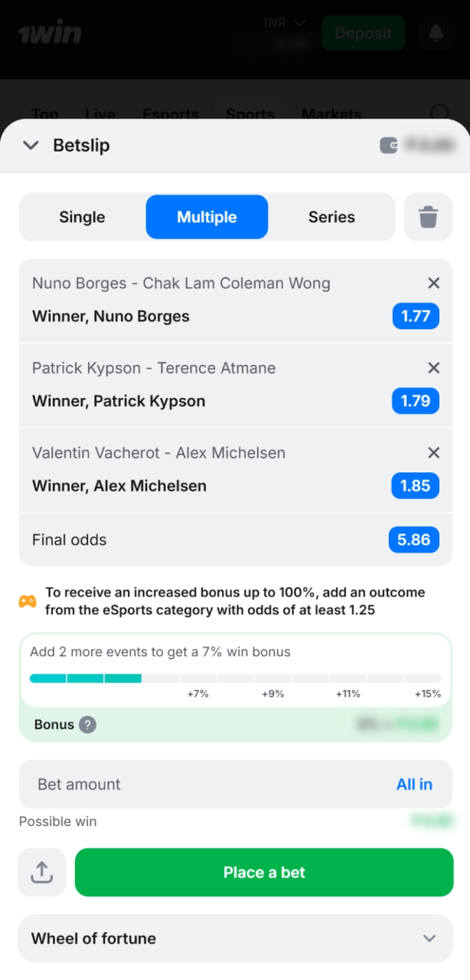Screen dimensions: 470x980
Task: Remove the Patrick Kypson bet from betslip
Action: click(433, 368)
